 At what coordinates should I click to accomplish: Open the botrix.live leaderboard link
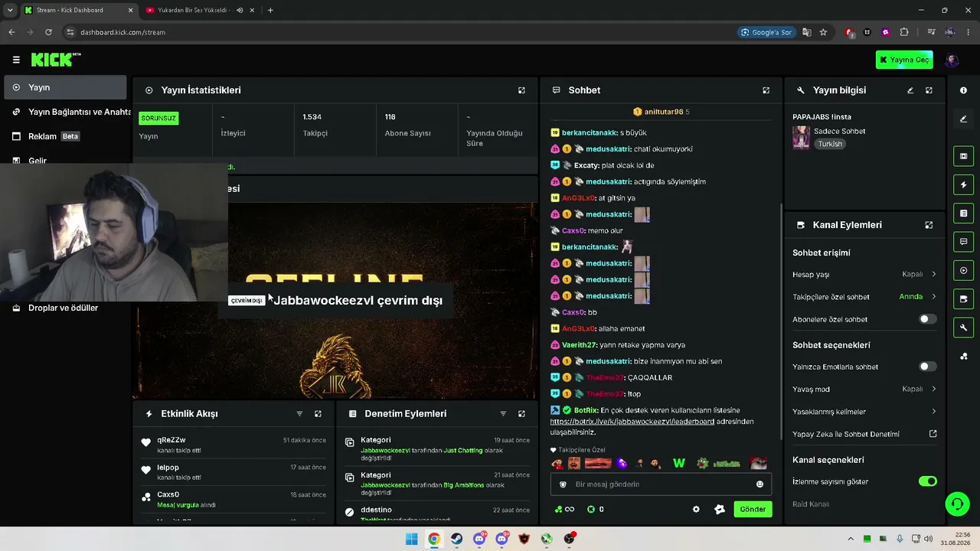click(632, 422)
